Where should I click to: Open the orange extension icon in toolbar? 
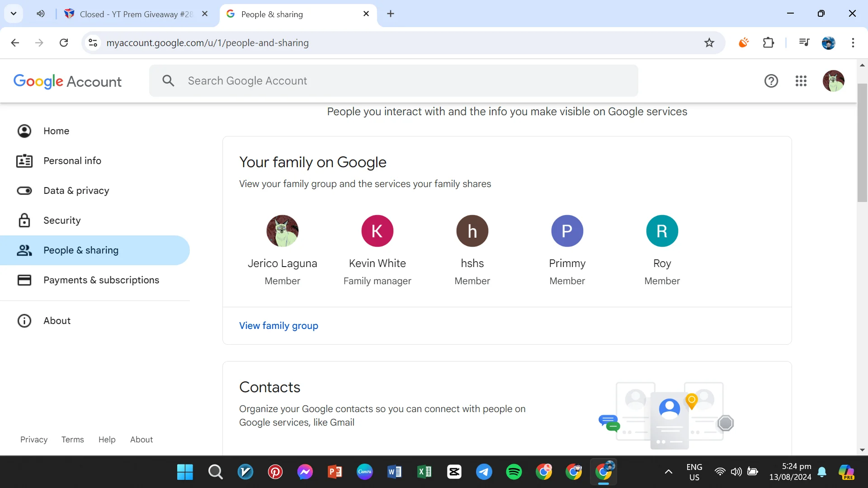[744, 42]
